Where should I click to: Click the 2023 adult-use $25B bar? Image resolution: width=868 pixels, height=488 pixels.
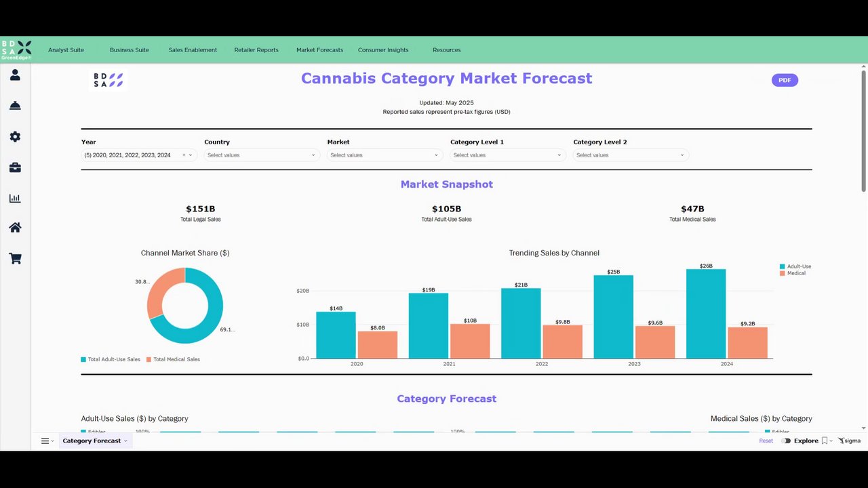[614, 317]
